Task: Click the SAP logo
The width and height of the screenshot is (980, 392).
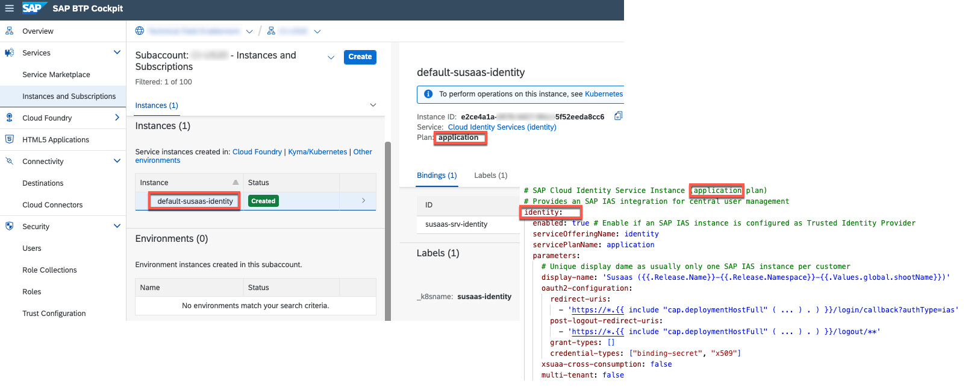Action: [34, 8]
